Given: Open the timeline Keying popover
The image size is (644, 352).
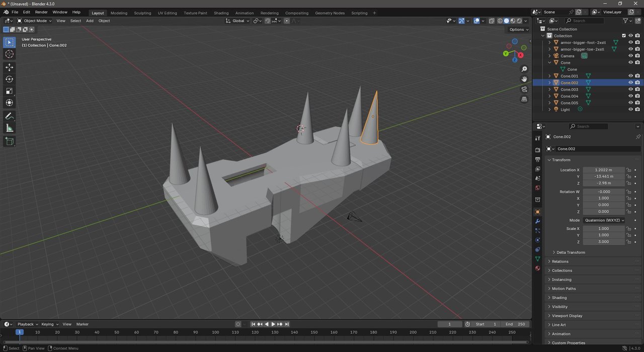Looking at the screenshot, I should click(x=50, y=324).
